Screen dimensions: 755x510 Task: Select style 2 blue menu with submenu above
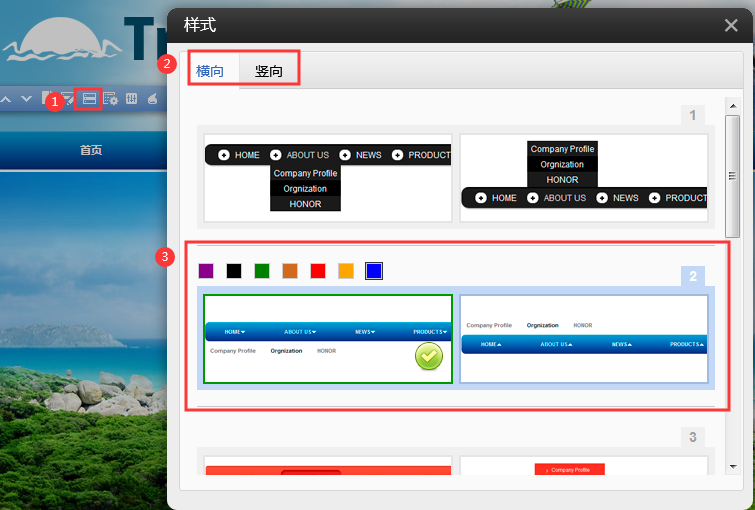(x=584, y=340)
